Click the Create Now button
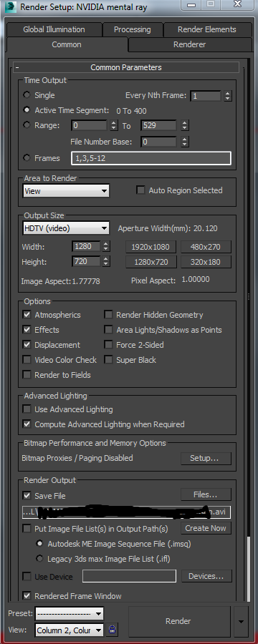The image size is (258, 644). [x=206, y=528]
